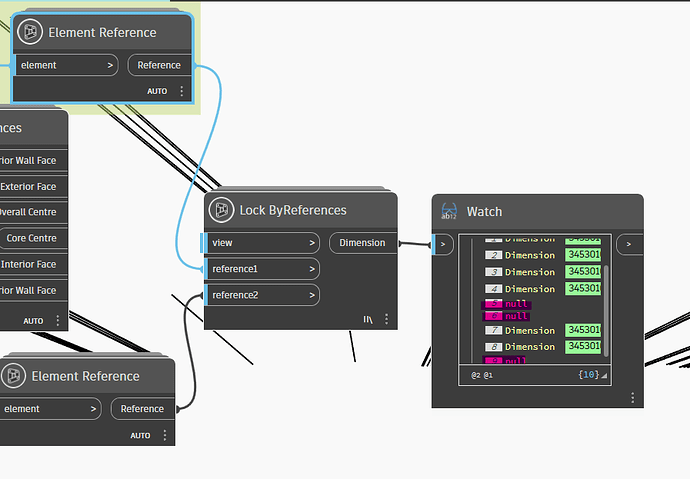690x479 pixels.
Task: Select top node's Reference output port
Action: pyautogui.click(x=159, y=65)
